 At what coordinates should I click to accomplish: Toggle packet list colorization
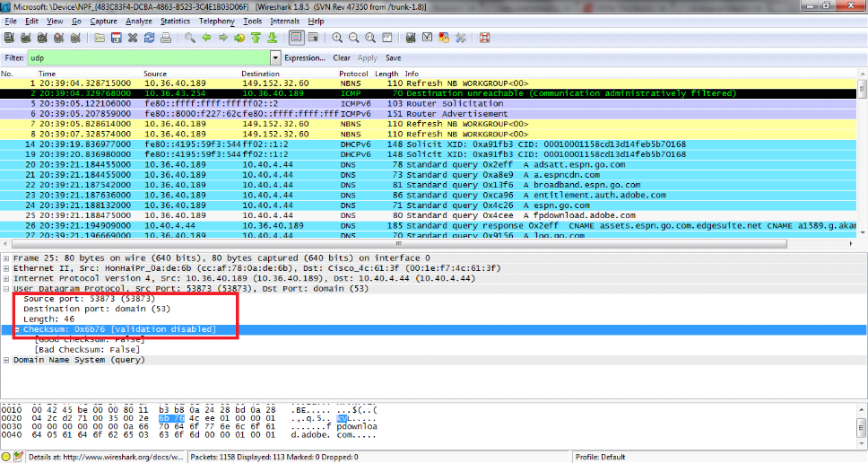pyautogui.click(x=297, y=38)
